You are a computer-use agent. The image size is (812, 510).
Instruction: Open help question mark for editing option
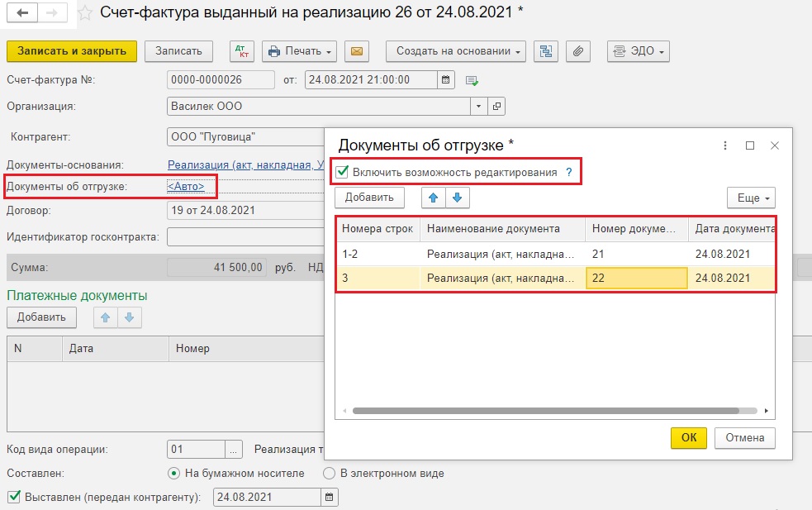pyautogui.click(x=568, y=173)
